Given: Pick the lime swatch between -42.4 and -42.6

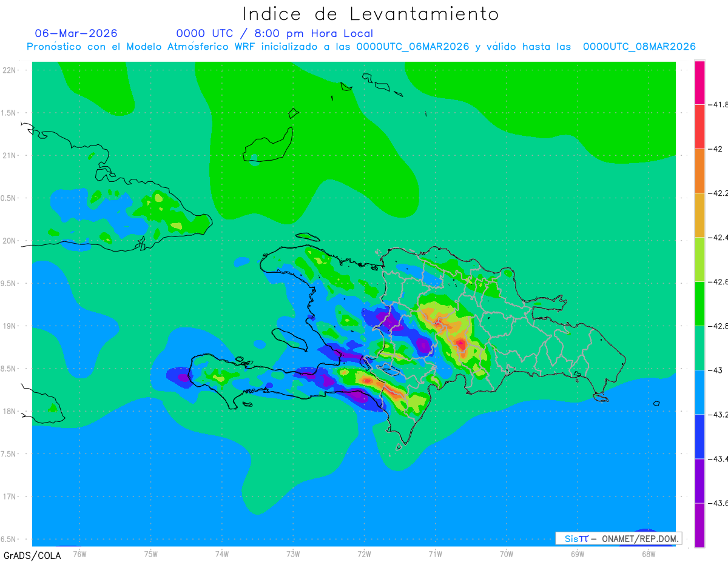Looking at the screenshot, I should coord(699,259).
